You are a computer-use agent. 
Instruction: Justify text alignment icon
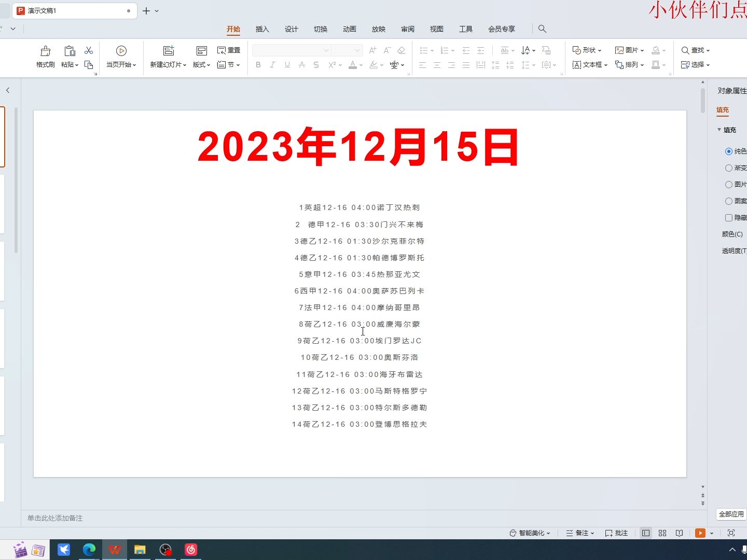pyautogui.click(x=466, y=65)
